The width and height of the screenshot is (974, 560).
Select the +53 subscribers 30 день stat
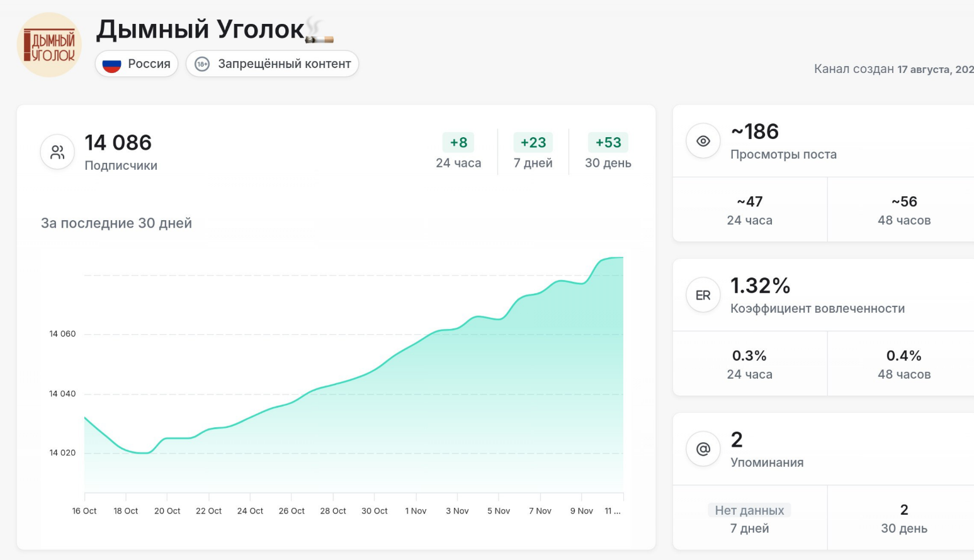(x=608, y=152)
